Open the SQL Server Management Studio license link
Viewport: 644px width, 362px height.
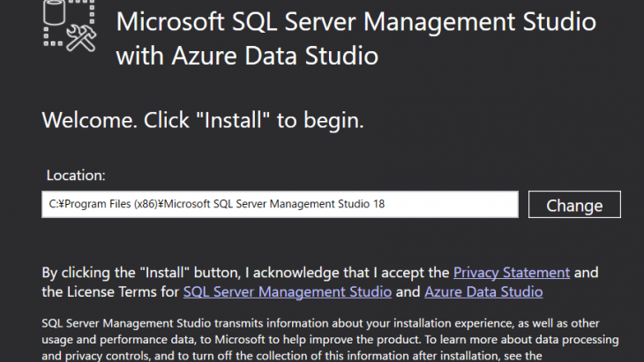(288, 291)
